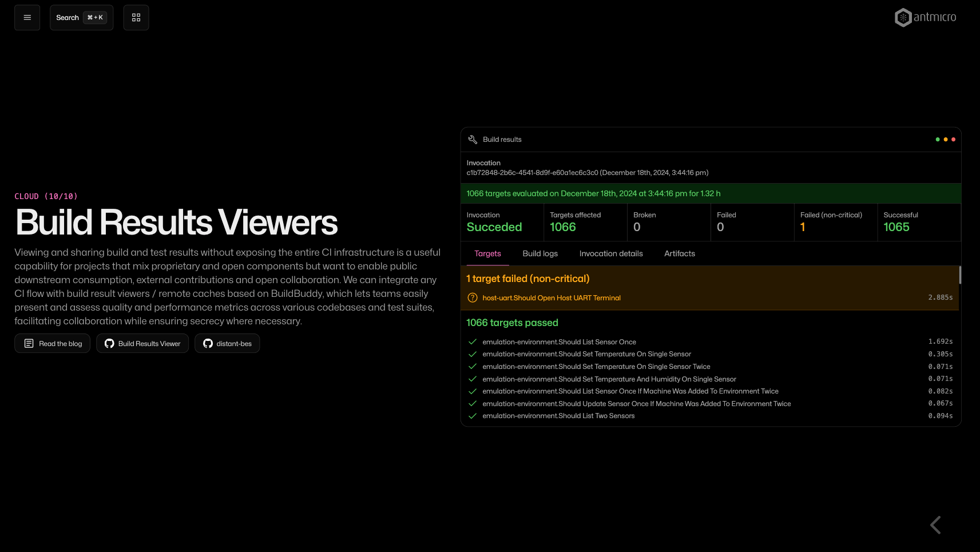Viewport: 980px width, 552px height.
Task: Open the Build Results Viewer GitHub link
Action: [x=142, y=343]
